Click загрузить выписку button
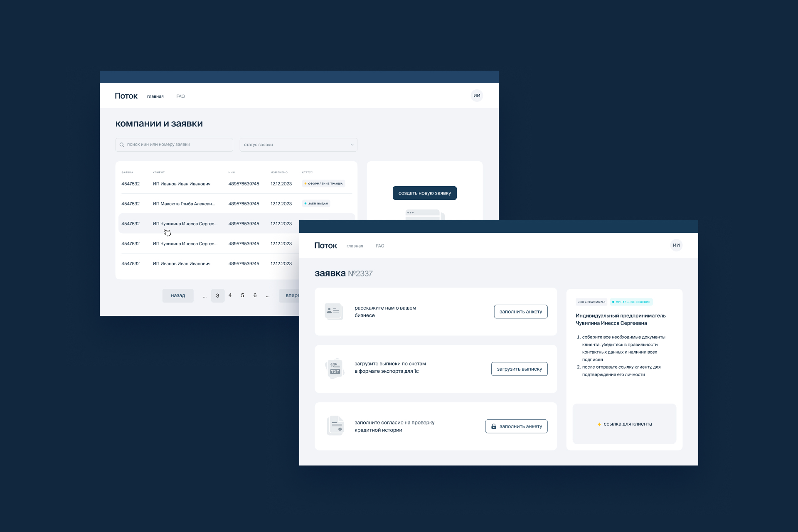Screen dimensions: 798x532 [519, 369]
